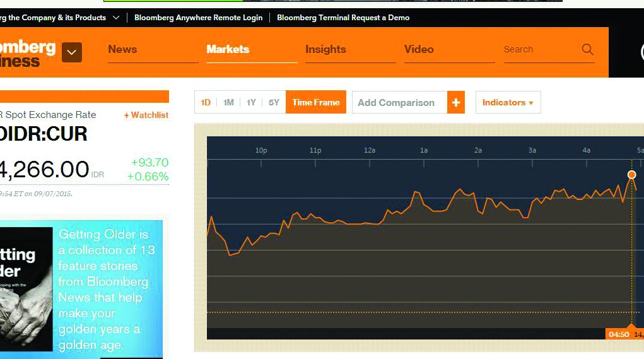644x359 pixels.
Task: Switch chart to 1Y range
Action: pos(251,102)
